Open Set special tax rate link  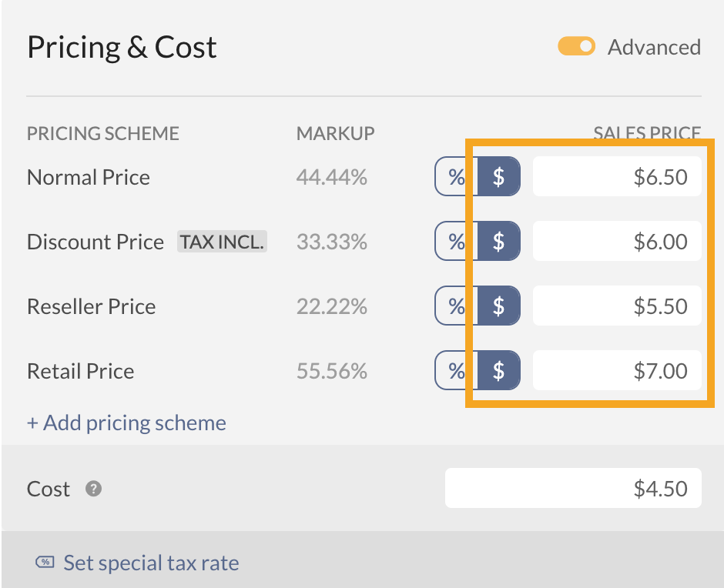[151, 563]
